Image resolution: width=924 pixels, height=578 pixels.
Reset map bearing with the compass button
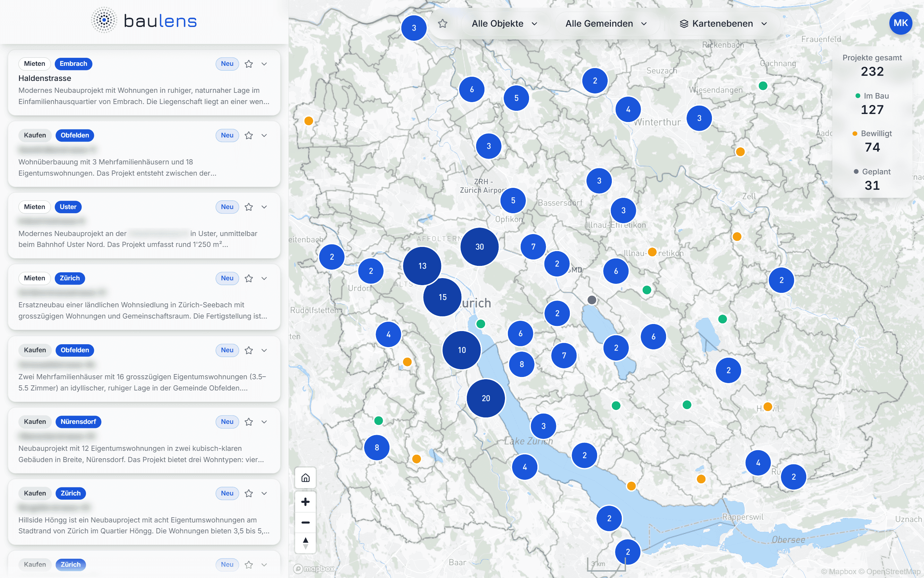(305, 543)
